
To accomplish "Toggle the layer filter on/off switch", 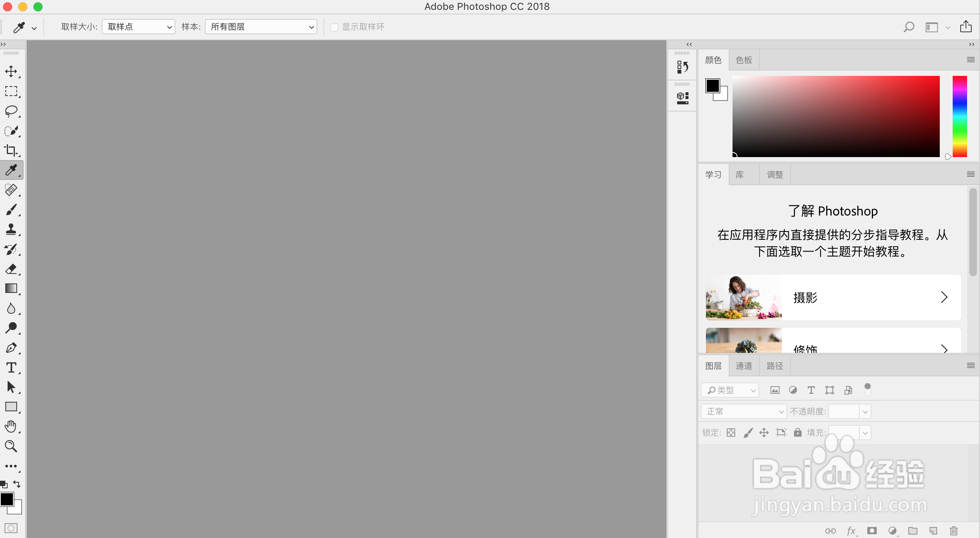I will (867, 389).
